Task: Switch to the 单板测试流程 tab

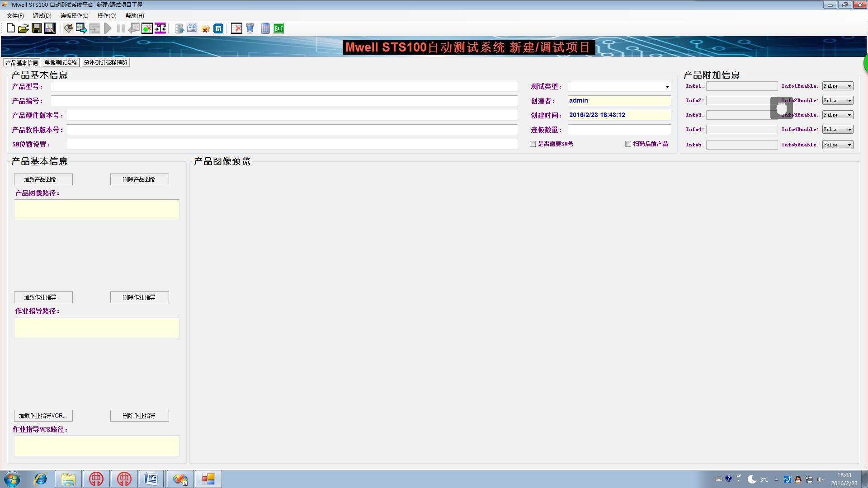Action: click(61, 62)
